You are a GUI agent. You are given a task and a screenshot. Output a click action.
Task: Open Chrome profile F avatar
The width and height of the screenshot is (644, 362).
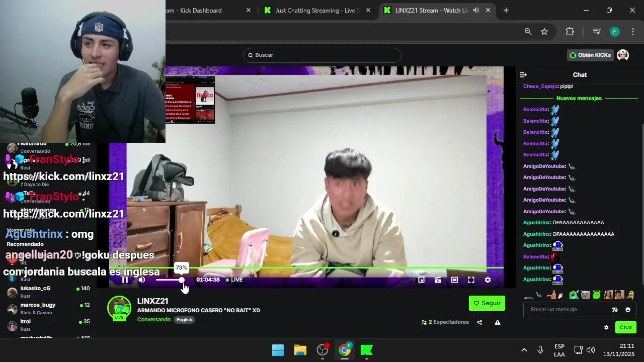click(x=615, y=32)
